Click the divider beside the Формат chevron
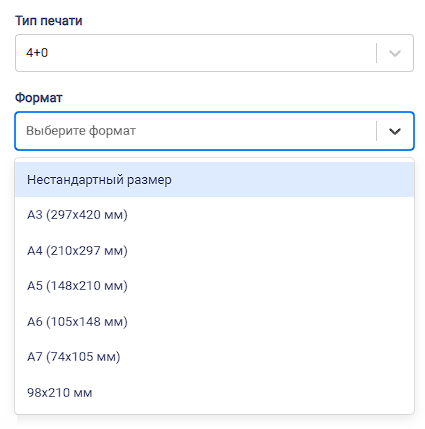This screenshot has width=425, height=429. tap(376, 131)
